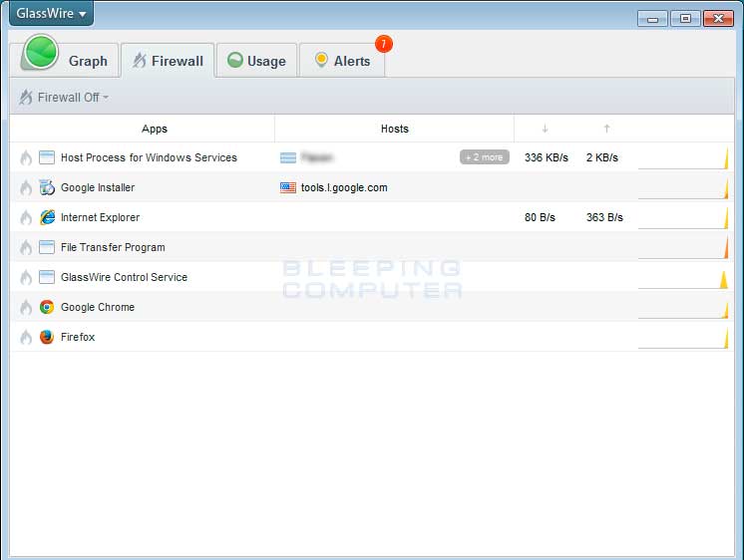The width and height of the screenshot is (744, 560).
Task: Select the Firewall tab
Action: pyautogui.click(x=168, y=61)
